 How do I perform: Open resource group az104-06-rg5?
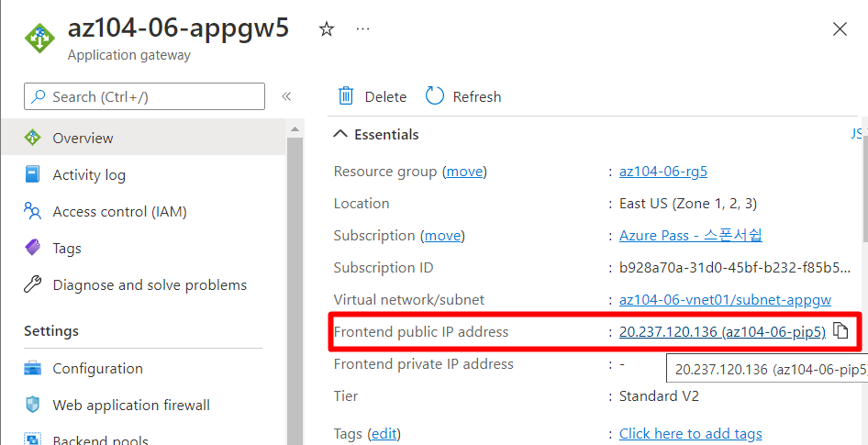[663, 172]
